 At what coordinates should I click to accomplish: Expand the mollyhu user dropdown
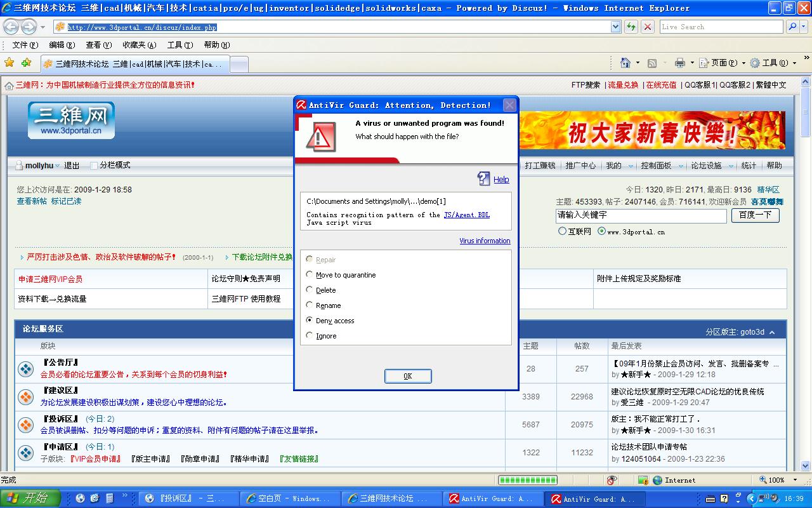coord(57,166)
